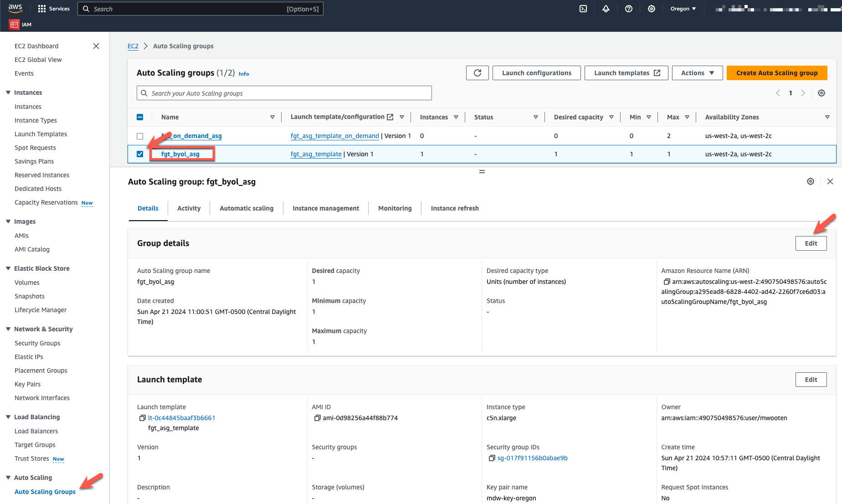Open the Oregon region dropdown
Image resolution: width=842 pixels, height=504 pixels.
683,9
